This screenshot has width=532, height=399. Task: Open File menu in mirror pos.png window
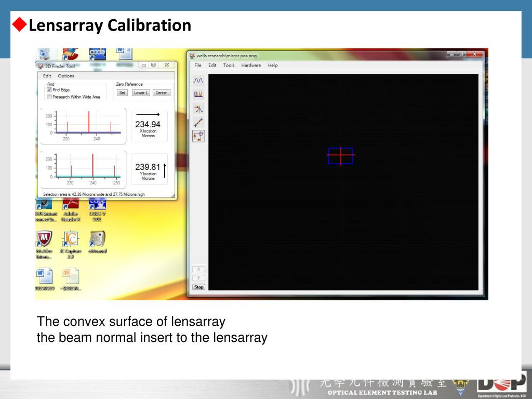pos(198,65)
